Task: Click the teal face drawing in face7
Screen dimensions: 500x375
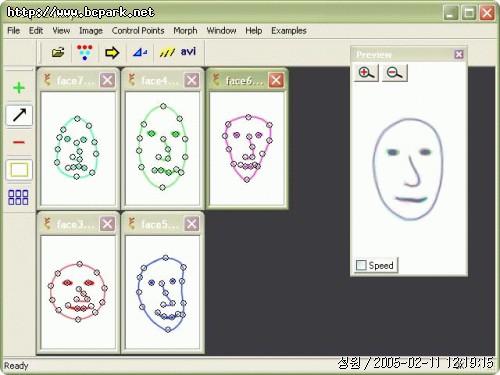Action: click(77, 147)
